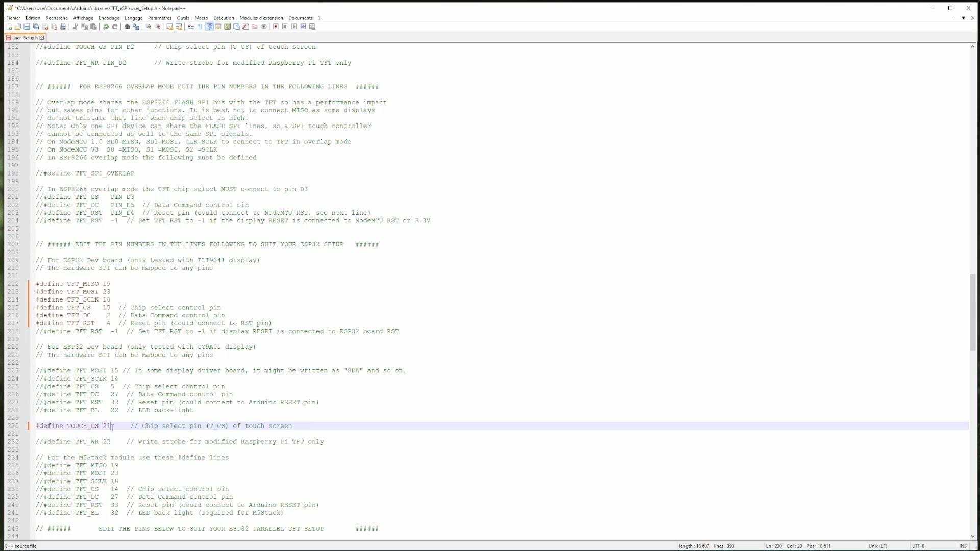The image size is (980, 551).
Task: Select the User_Setup.h tab
Action: [x=24, y=38]
